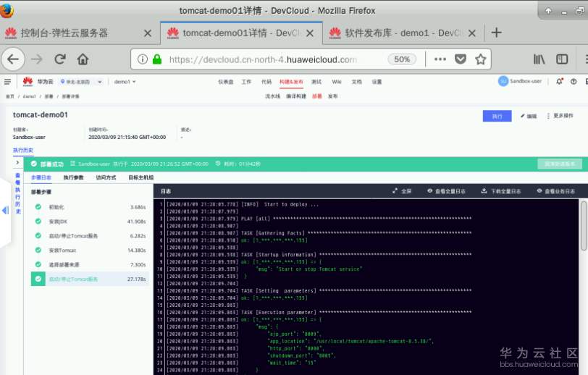Open the 仪表盘 navigation item

click(226, 82)
